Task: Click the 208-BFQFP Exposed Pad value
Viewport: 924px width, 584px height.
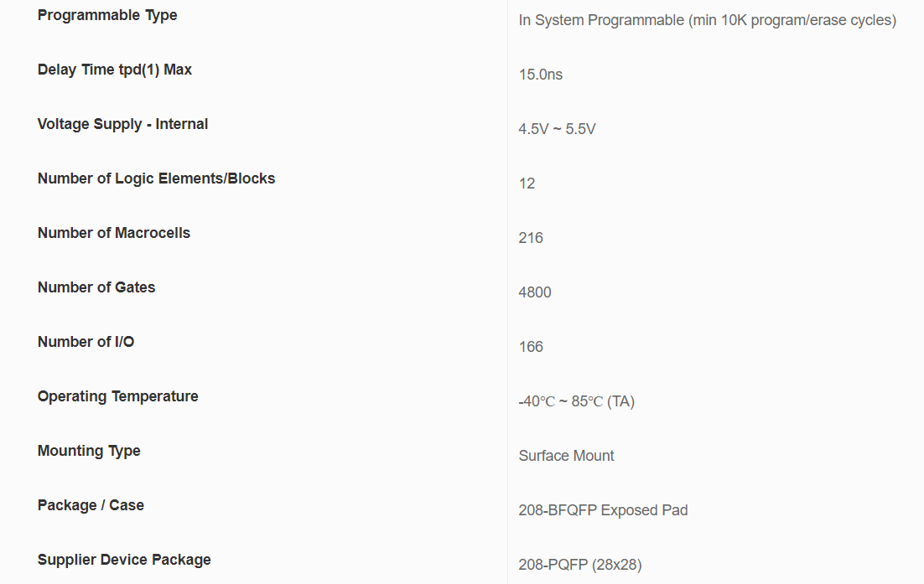Action: tap(603, 510)
